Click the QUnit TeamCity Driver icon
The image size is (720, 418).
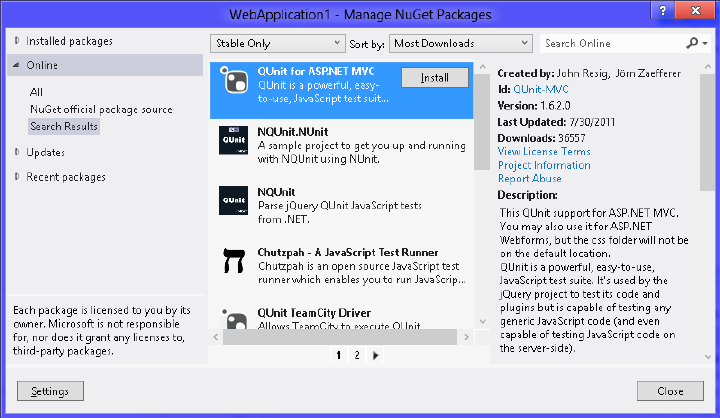click(234, 319)
